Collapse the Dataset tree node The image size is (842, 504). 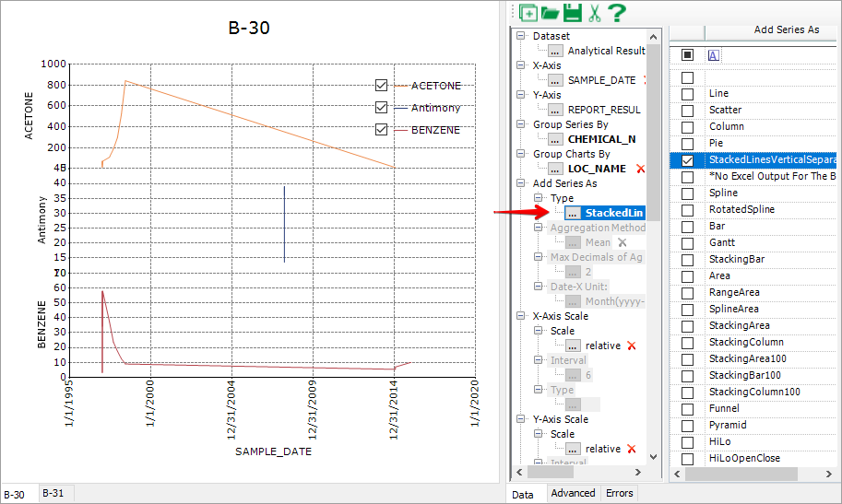coord(522,36)
